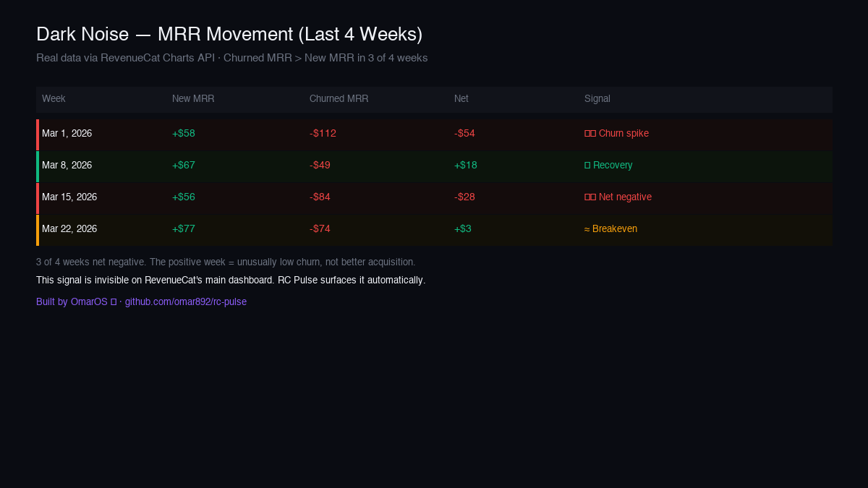Select the Mar 8, 2026 week cell

[67, 166]
